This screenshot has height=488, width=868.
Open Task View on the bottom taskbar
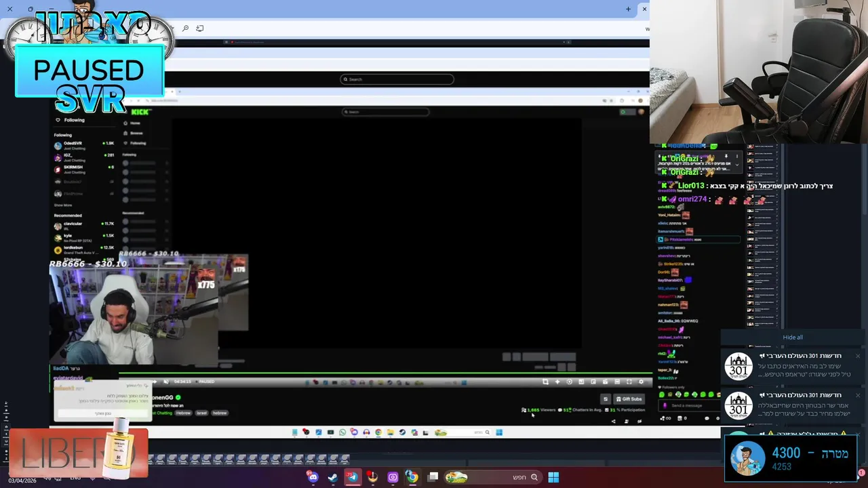coord(433,477)
